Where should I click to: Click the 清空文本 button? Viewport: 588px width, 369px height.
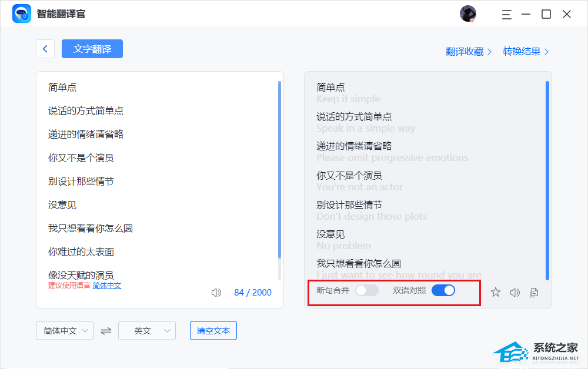[213, 330]
